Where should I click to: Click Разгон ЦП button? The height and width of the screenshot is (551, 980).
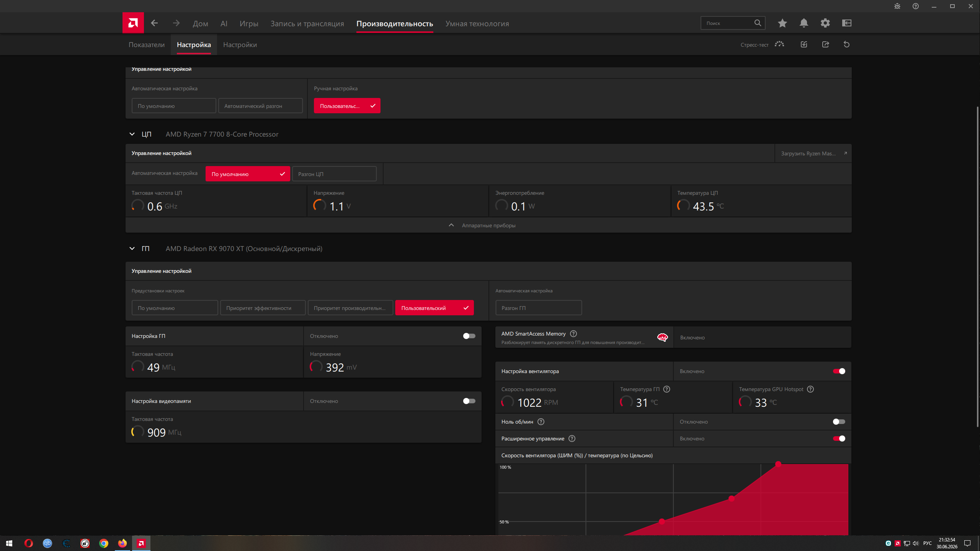point(334,174)
